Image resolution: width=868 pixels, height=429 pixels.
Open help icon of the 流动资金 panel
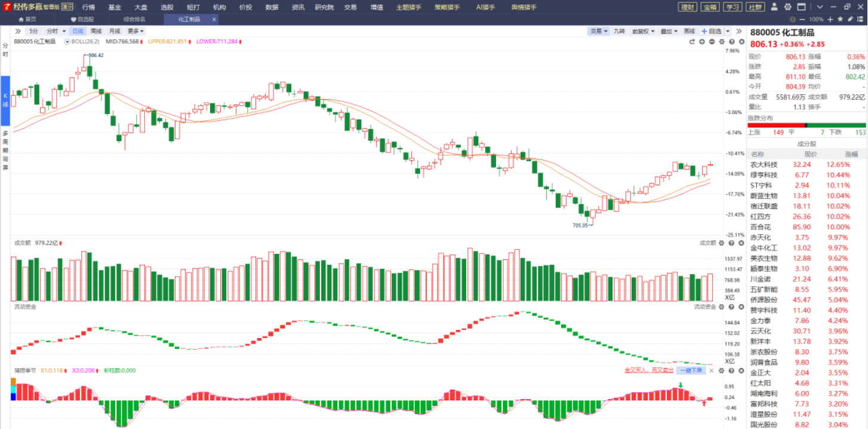[731, 307]
